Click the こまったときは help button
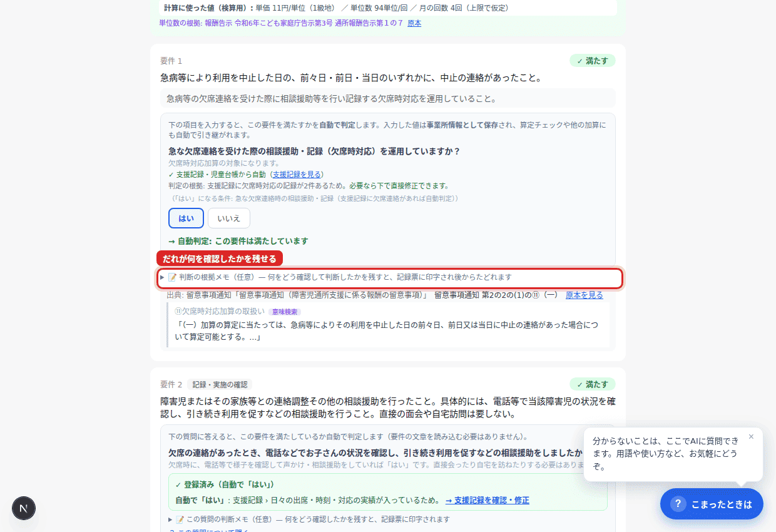This screenshot has width=776, height=532. pos(712,504)
